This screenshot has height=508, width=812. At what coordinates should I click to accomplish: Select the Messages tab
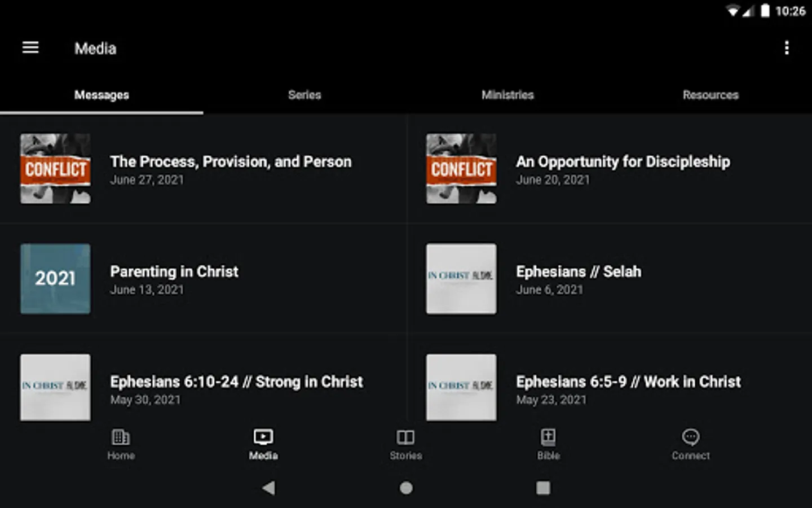pyautogui.click(x=101, y=95)
